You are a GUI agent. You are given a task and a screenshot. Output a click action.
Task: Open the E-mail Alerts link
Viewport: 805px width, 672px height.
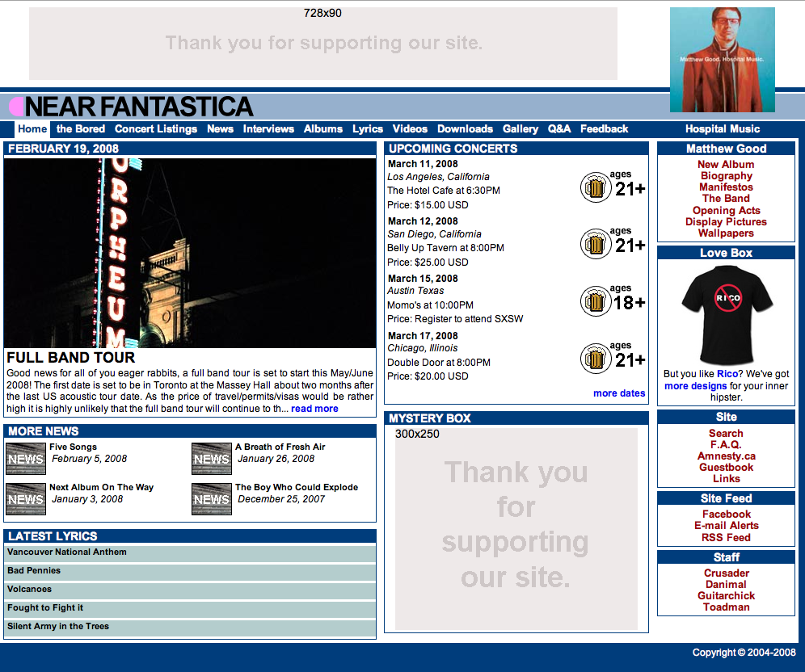point(726,525)
